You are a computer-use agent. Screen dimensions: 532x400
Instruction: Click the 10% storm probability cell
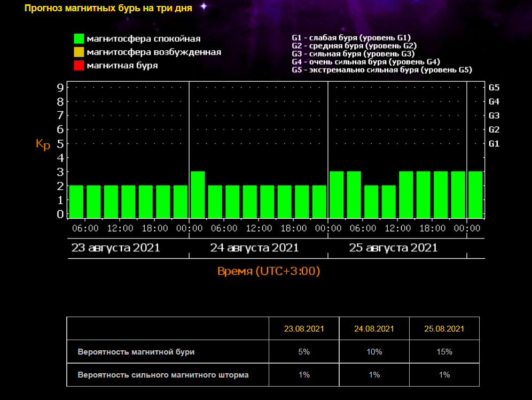click(374, 352)
